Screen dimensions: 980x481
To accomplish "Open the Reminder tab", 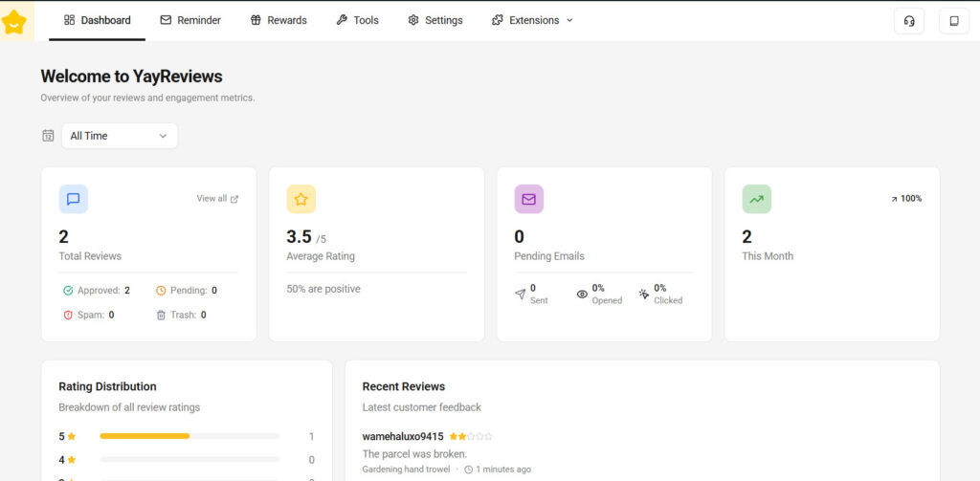I will tap(190, 21).
